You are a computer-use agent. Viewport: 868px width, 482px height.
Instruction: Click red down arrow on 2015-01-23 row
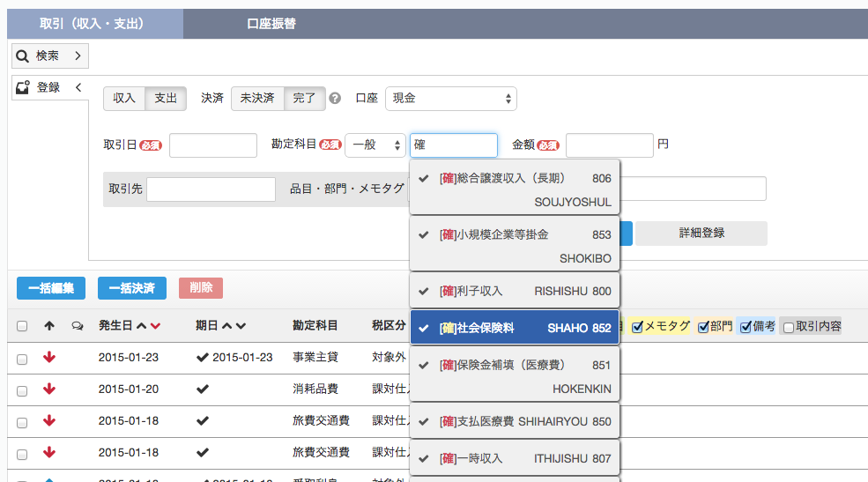tap(49, 358)
